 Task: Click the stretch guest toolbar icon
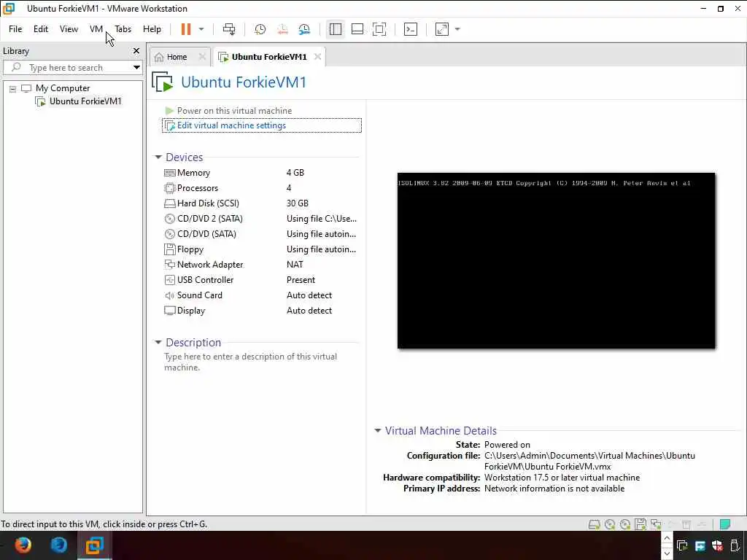point(442,29)
